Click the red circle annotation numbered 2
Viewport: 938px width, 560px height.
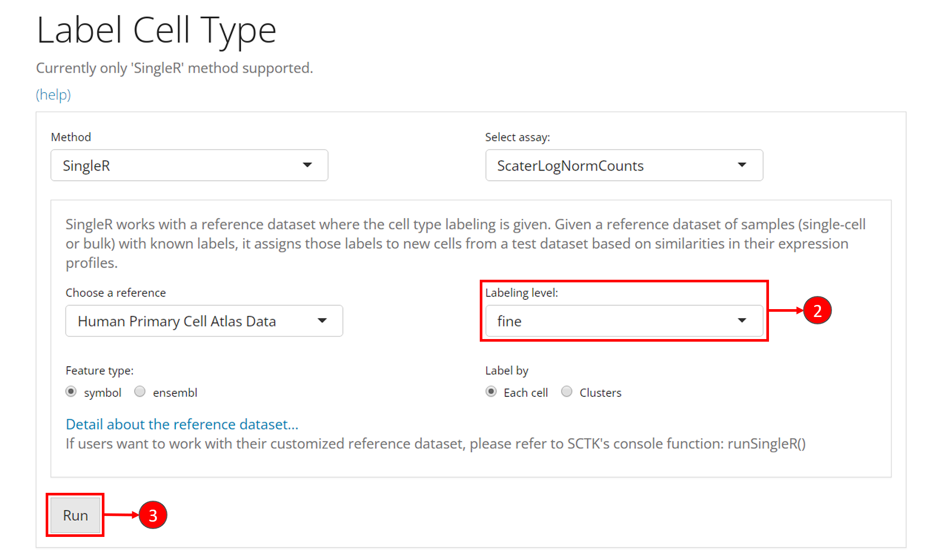[x=817, y=311]
